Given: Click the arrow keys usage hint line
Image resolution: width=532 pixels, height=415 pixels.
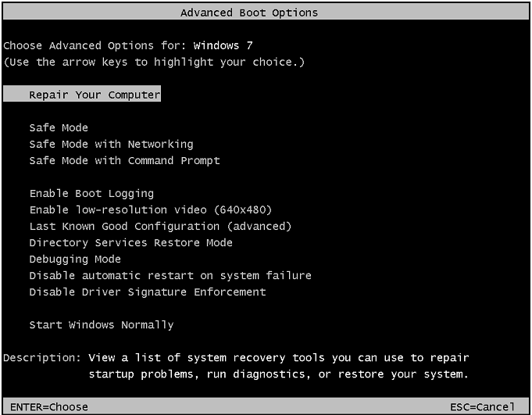Looking at the screenshot, I should 154,62.
